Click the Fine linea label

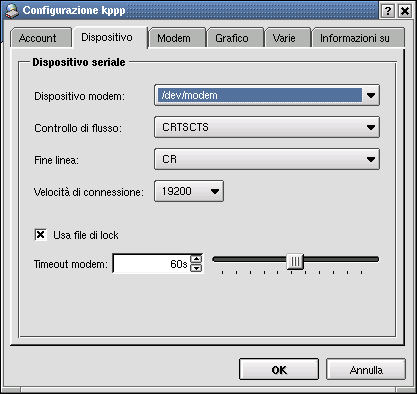(56, 160)
